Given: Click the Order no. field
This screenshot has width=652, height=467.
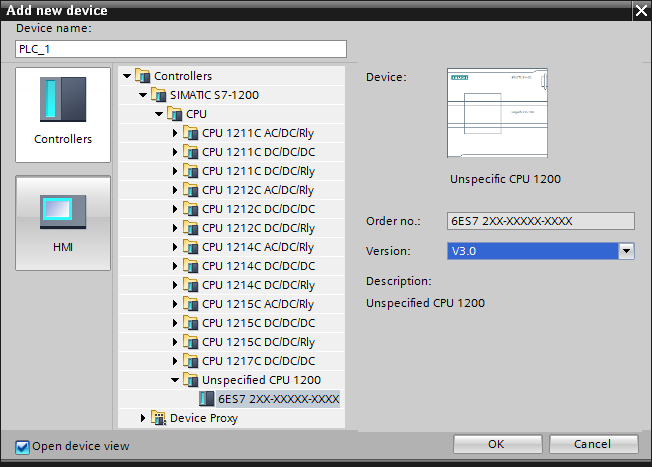Looking at the screenshot, I should pos(541,221).
